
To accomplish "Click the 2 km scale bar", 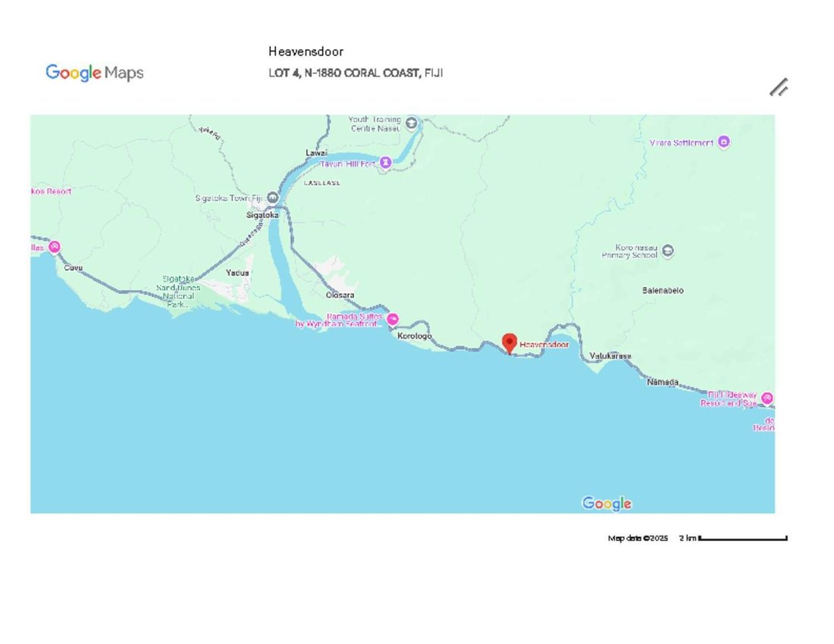I will click(x=742, y=538).
